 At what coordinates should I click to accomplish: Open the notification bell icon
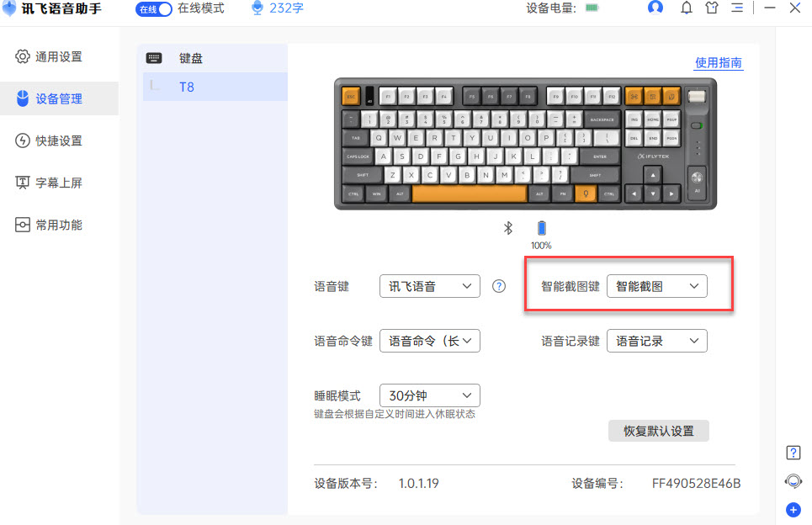[686, 8]
